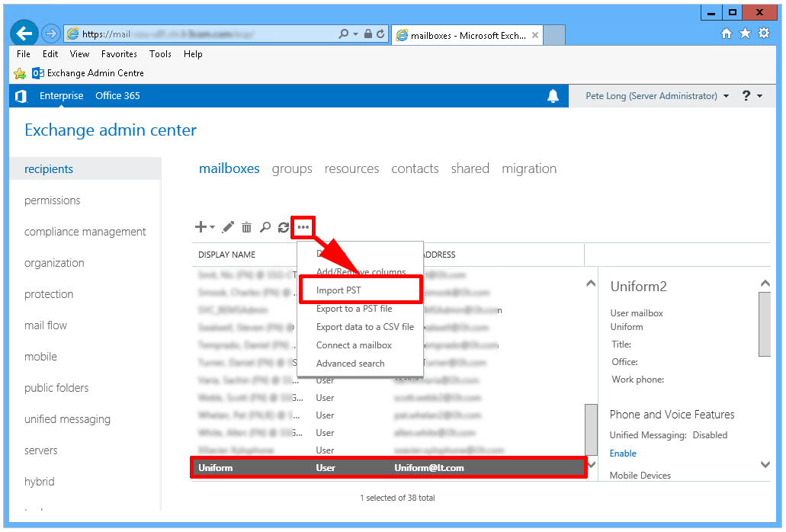Choose Export data to a CSV file
Image resolution: width=786 pixels, height=532 pixels.
pos(364,327)
